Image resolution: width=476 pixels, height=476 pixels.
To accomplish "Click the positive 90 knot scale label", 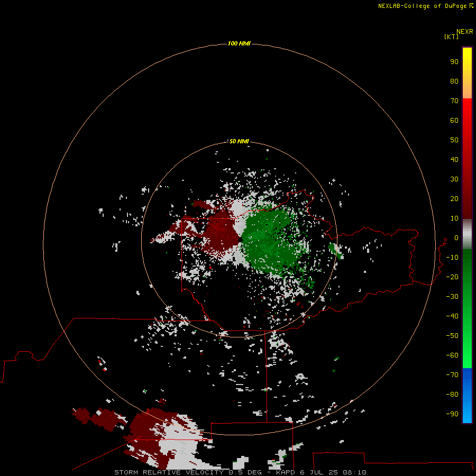I will click(x=454, y=62).
